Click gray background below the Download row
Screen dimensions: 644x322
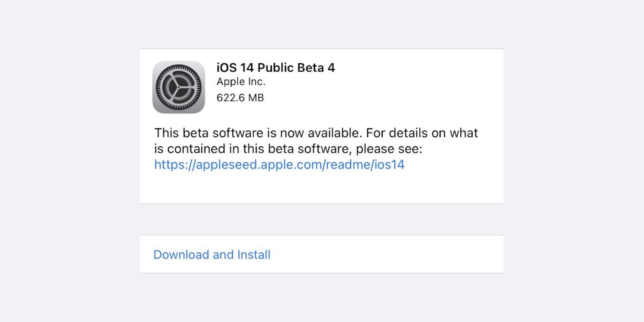pos(321,298)
